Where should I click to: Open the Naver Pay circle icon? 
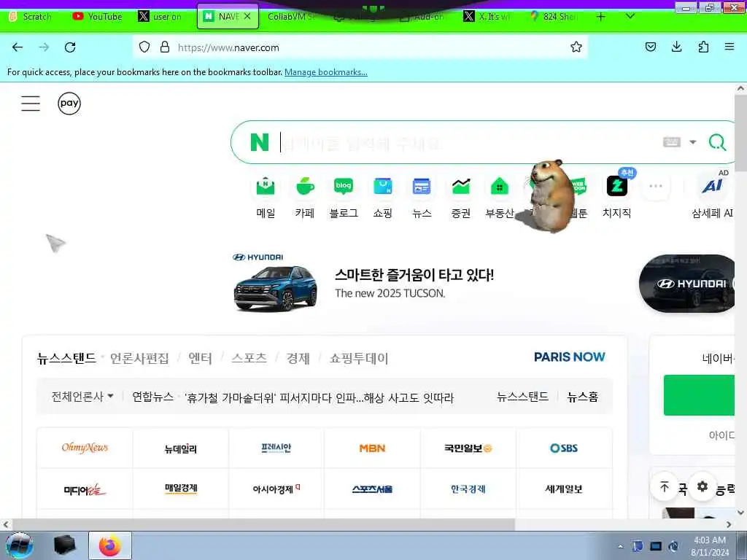[69, 104]
